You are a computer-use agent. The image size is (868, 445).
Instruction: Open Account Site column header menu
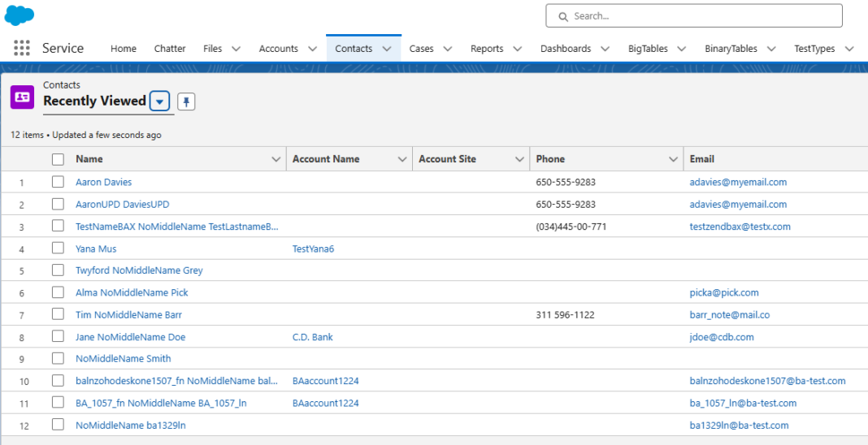(x=519, y=159)
